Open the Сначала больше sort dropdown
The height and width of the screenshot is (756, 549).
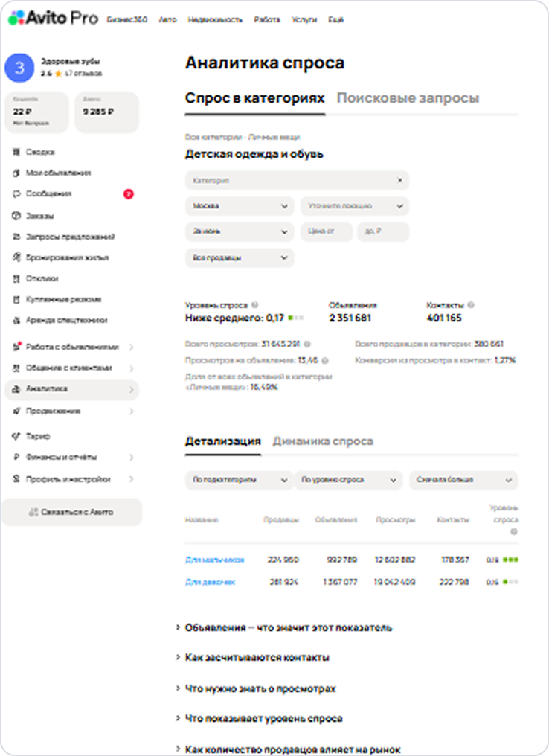(x=463, y=480)
